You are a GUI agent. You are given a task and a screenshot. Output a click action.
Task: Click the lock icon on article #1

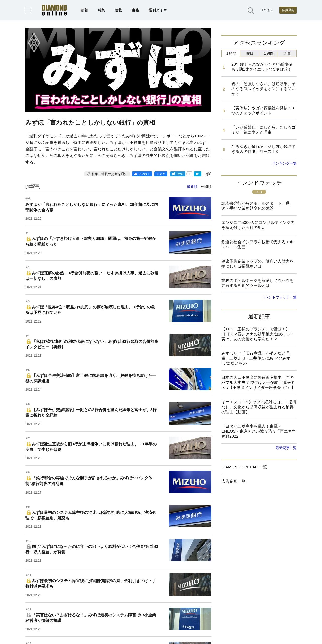click(x=29, y=239)
